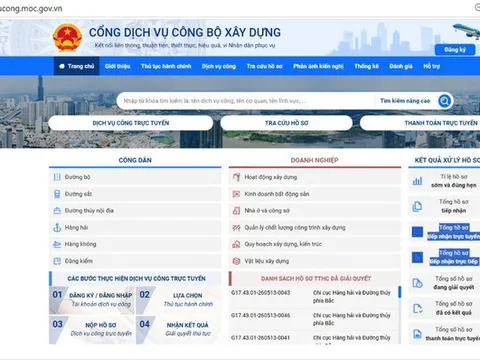Click the document icon for Tổng hồ sơ tiếp nhận
This screenshot has width=480, height=360.
coord(417,206)
